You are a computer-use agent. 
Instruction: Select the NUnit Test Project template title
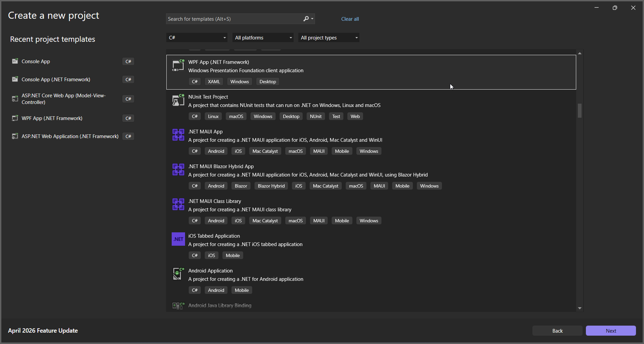click(208, 97)
